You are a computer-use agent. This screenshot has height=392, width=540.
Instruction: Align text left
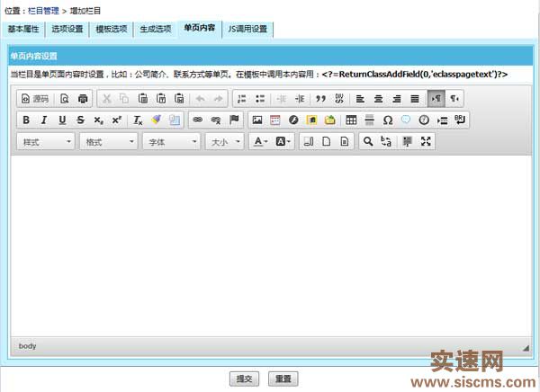point(360,99)
